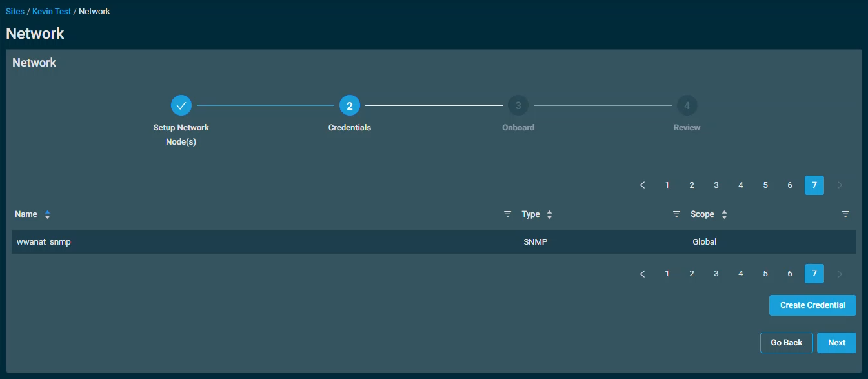Image resolution: width=868 pixels, height=379 pixels.
Task: Select step 3 Onboard circle
Action: pos(518,105)
